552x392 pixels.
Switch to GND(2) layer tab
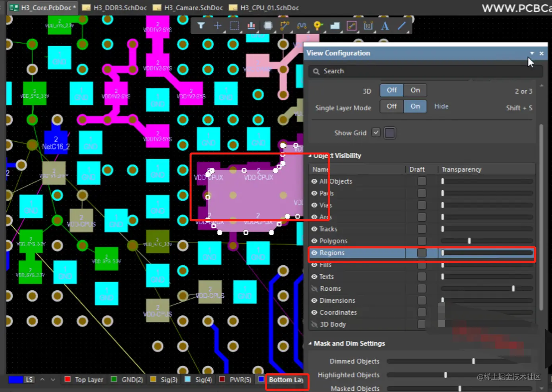(127, 380)
